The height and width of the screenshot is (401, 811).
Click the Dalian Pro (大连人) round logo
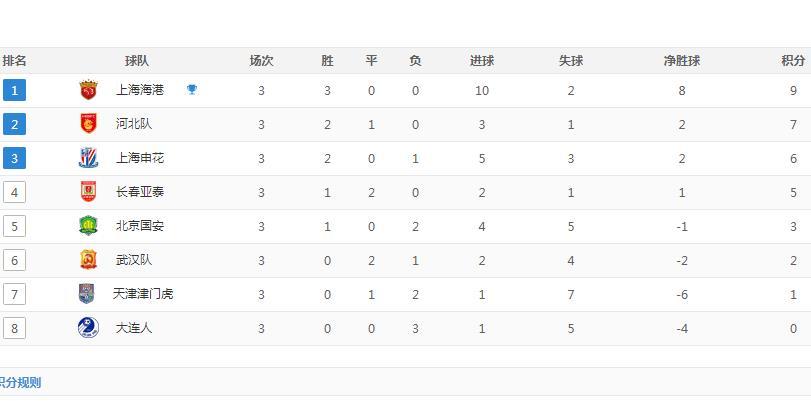(x=88, y=328)
